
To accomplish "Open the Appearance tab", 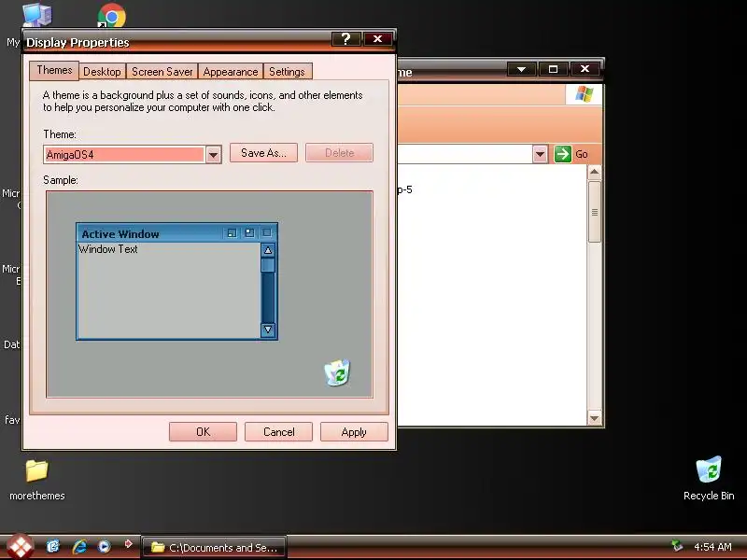I will 231,72.
